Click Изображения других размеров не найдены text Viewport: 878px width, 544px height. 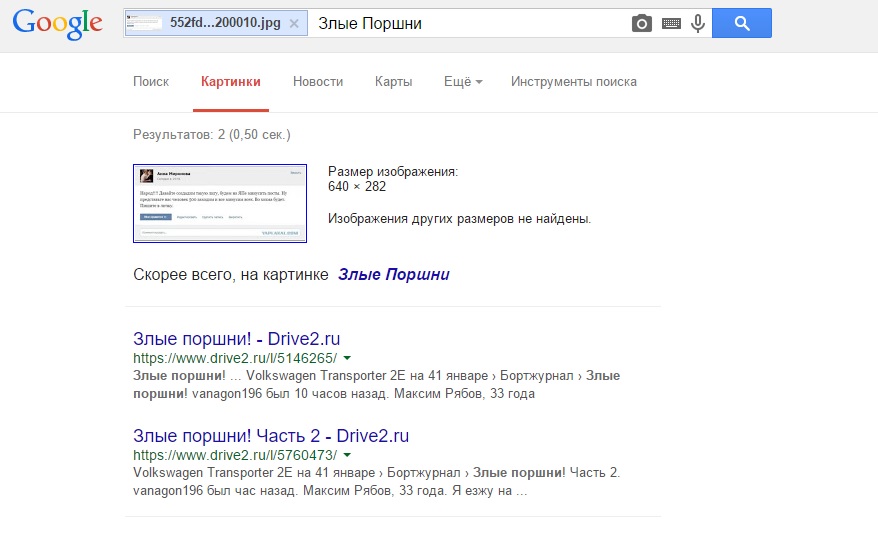[459, 219]
